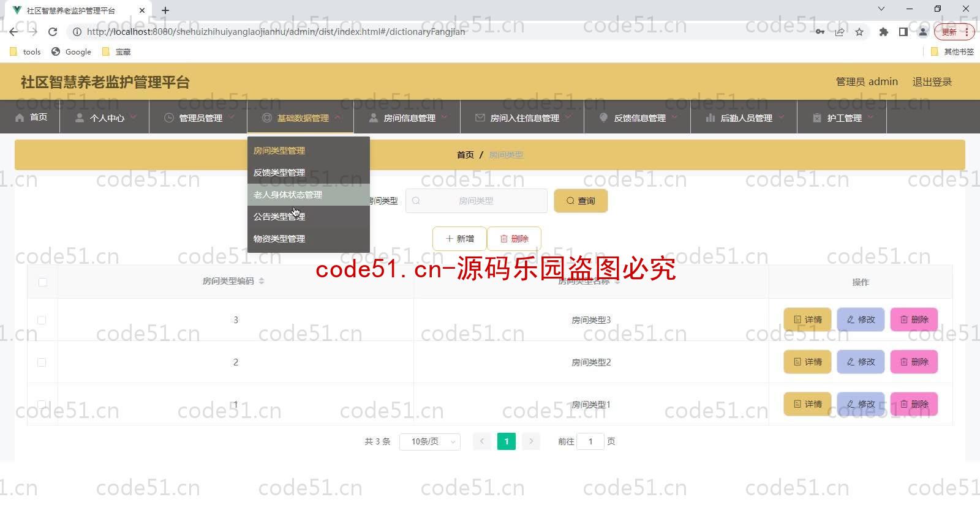Expand the 个人中心 menu
The image size is (980, 524).
click(105, 118)
